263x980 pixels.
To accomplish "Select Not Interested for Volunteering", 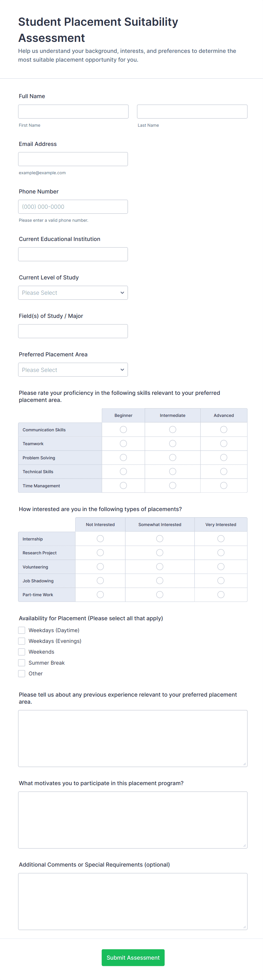I will tap(100, 567).
